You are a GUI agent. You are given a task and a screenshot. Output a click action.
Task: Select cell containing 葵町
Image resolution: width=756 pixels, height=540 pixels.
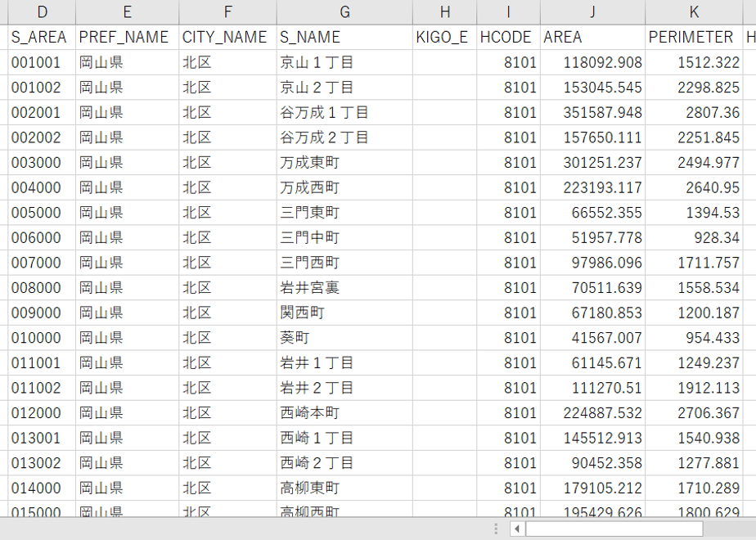(x=344, y=338)
